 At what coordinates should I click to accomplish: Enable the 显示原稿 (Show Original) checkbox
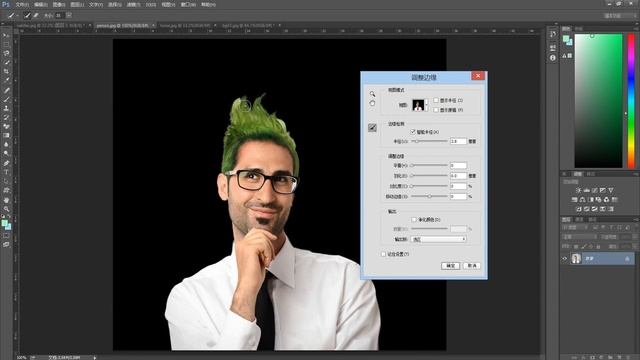[x=436, y=110]
